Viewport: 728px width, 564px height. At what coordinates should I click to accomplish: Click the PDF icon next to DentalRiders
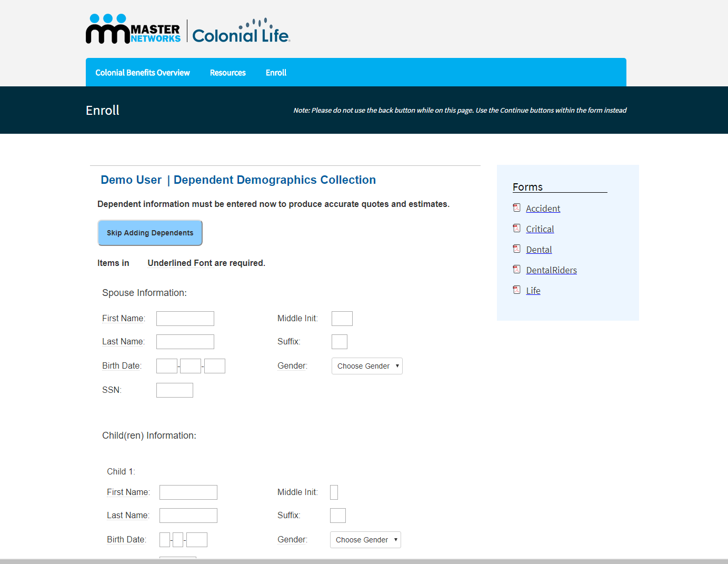coord(516,270)
